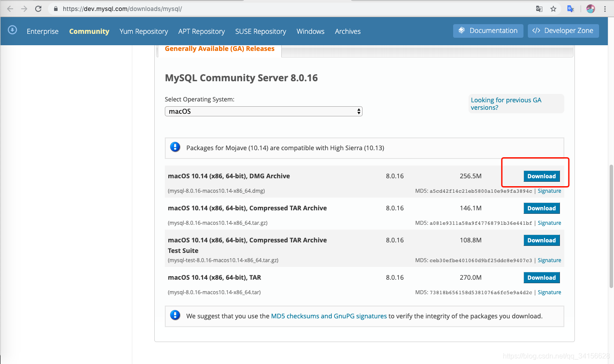Open the translate page icon in the address bar
614x364 pixels.
[539, 9]
